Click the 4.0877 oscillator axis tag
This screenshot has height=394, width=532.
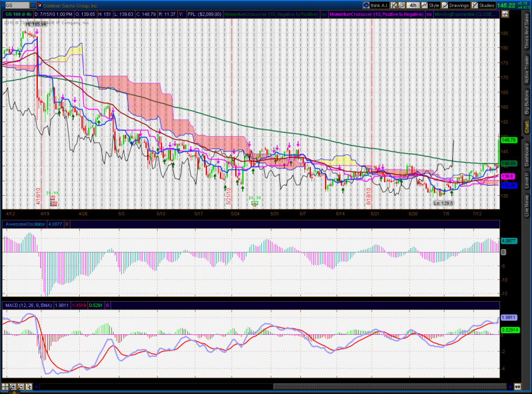(508, 241)
